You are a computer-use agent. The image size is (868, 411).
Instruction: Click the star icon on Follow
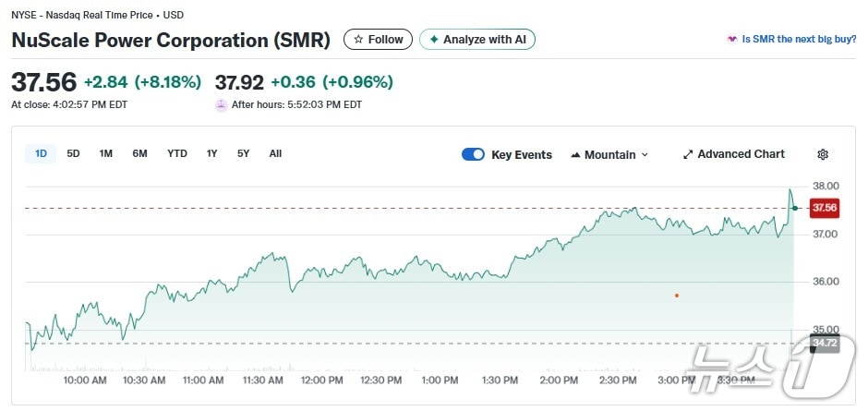click(358, 40)
